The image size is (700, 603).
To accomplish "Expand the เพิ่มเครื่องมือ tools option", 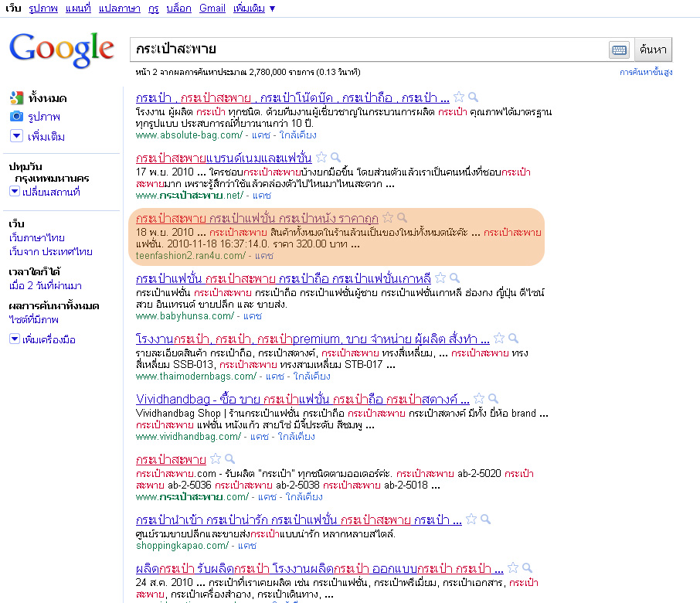I will 15,339.
